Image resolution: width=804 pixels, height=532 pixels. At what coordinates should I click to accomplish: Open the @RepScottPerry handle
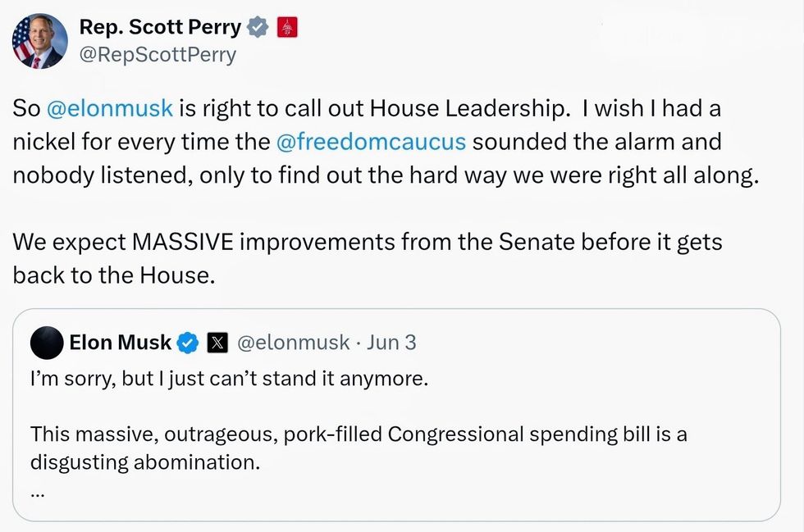[158, 55]
